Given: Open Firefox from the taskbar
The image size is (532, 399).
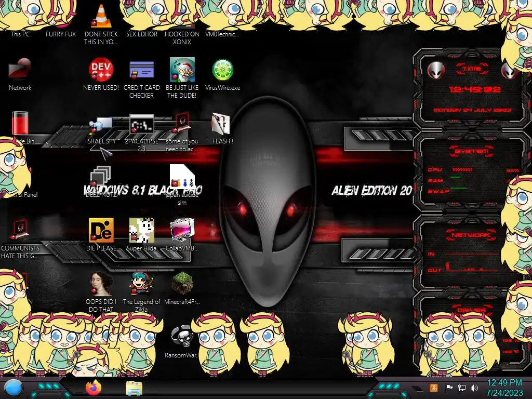Looking at the screenshot, I should tap(94, 388).
